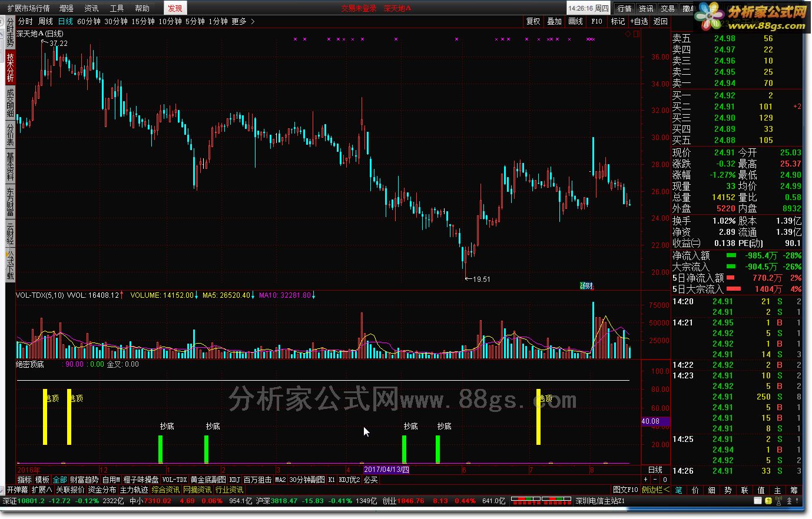Screen dimensions: 812x519
Task: Switch to 分时 intraday period
Action: 25,21
